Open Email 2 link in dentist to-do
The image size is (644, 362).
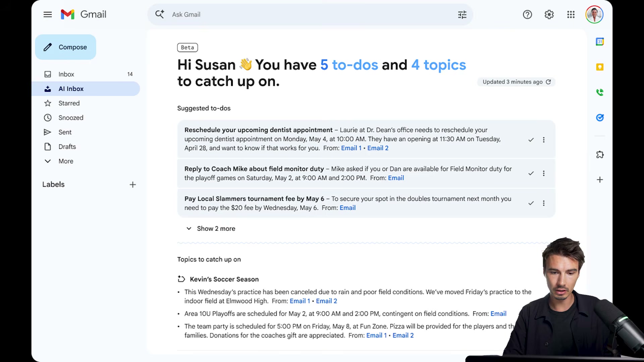point(378,148)
